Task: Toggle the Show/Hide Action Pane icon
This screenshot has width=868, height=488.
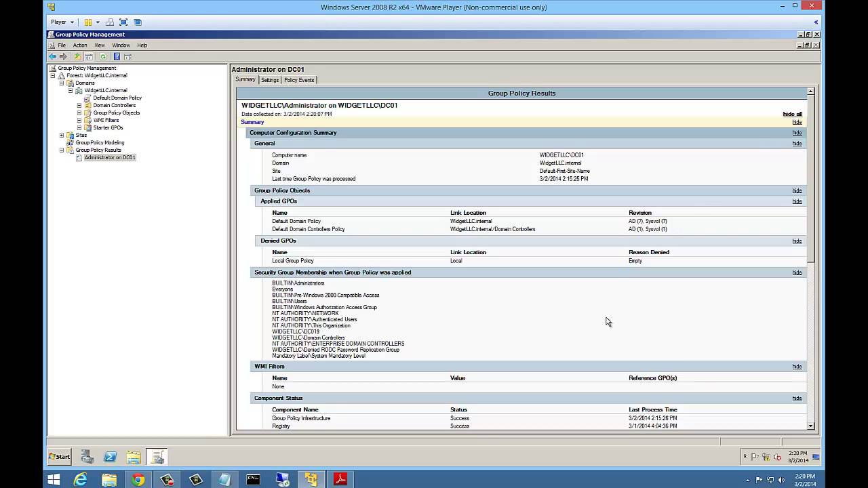Action: [x=127, y=57]
